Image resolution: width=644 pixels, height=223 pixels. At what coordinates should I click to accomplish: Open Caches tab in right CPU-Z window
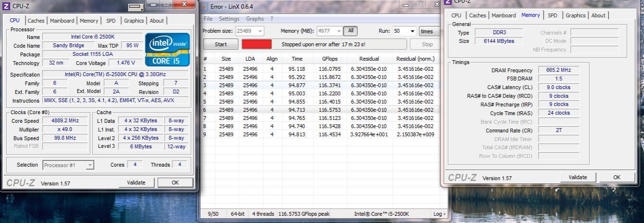(478, 15)
